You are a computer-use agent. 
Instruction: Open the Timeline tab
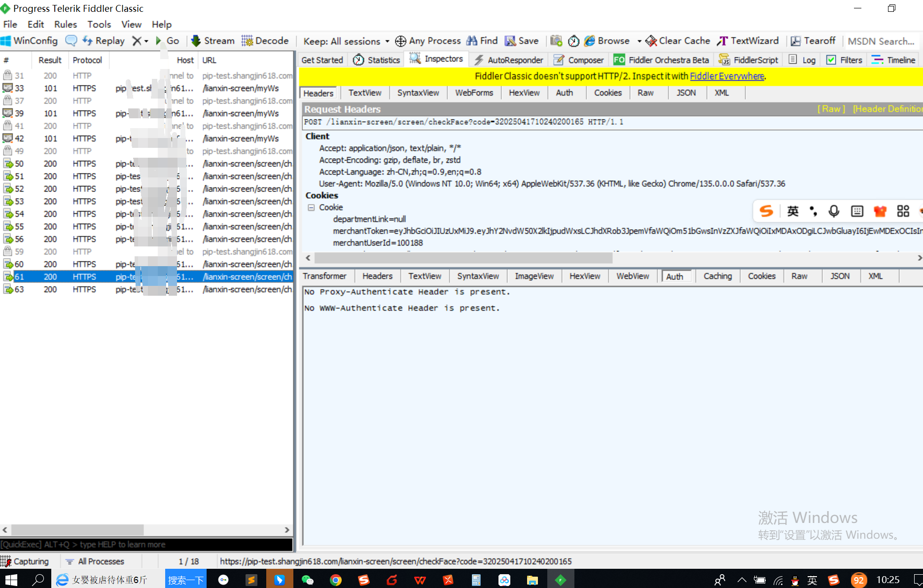click(x=893, y=60)
